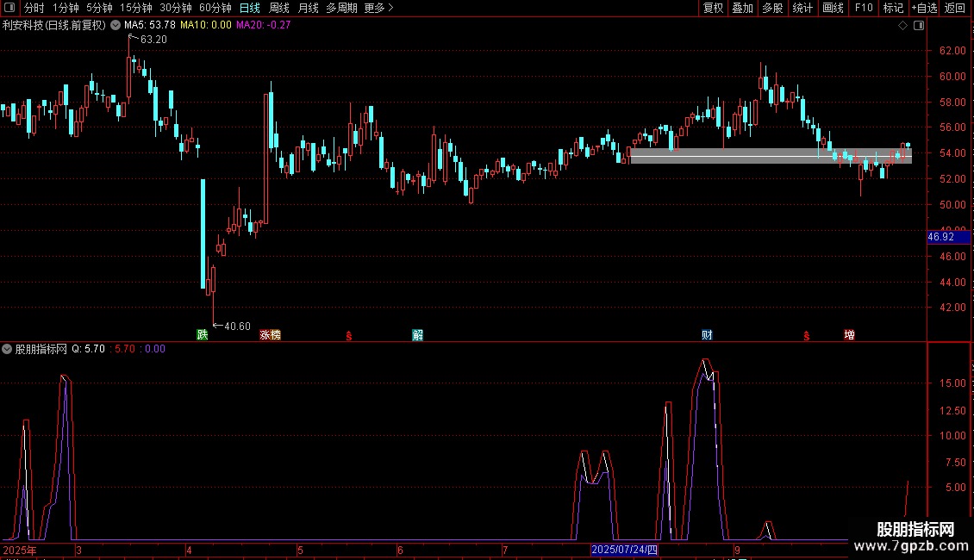Toggle the side panel icon near price axis
Screen dimensions: 974x560
pyautogui.click(x=919, y=26)
